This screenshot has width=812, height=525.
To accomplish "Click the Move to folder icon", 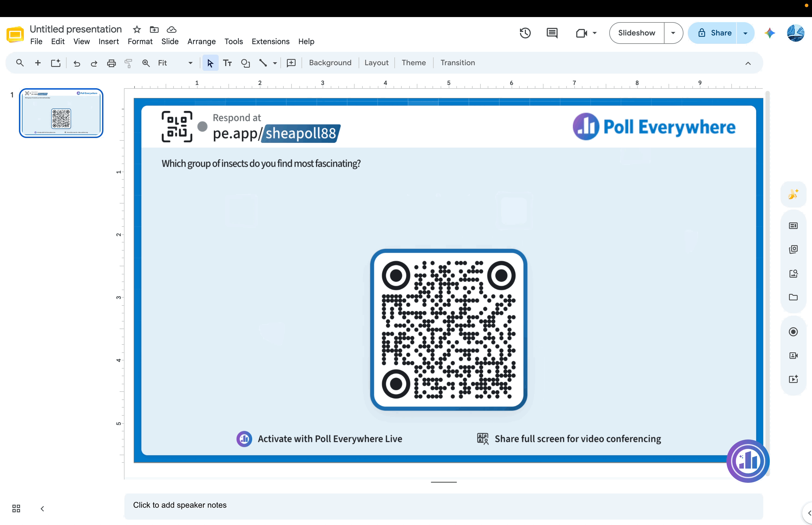I will [x=154, y=30].
